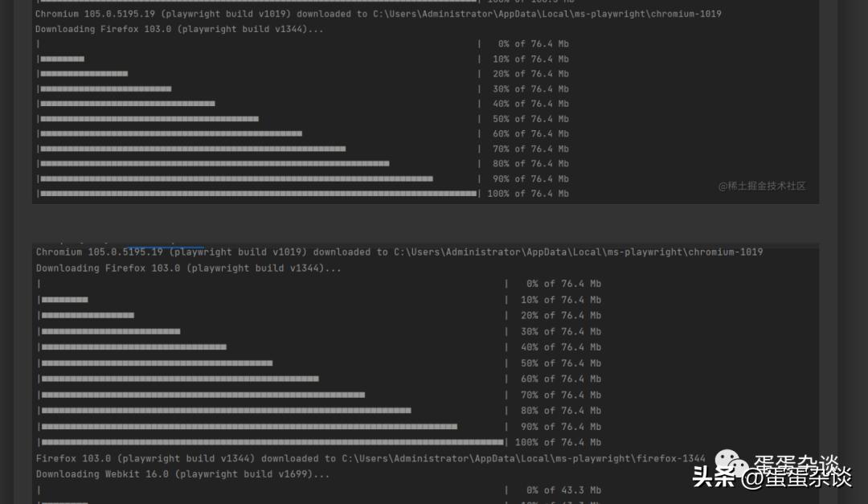Click 90% of 76.4 Mb in lower terminal
The image size is (868, 504).
tap(561, 427)
